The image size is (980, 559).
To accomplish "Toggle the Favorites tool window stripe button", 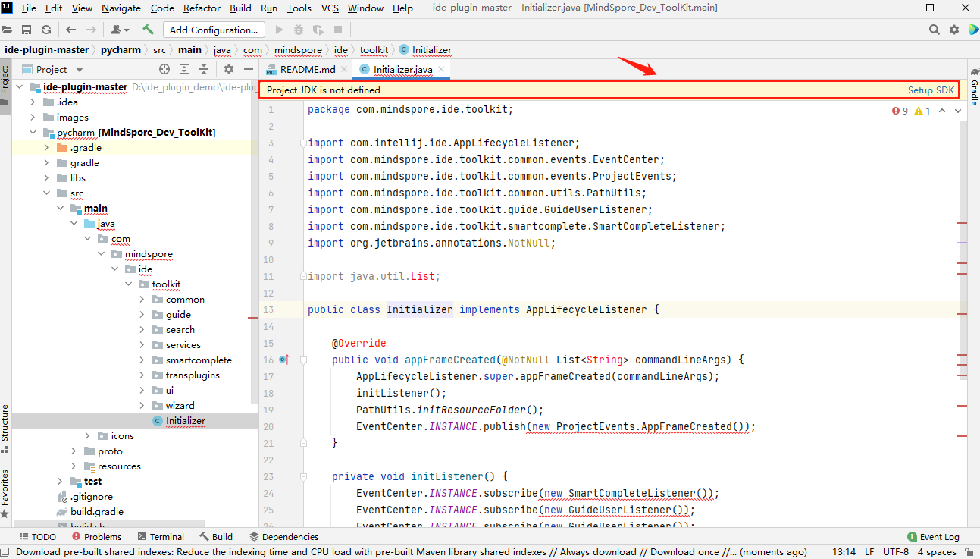I will (5, 493).
